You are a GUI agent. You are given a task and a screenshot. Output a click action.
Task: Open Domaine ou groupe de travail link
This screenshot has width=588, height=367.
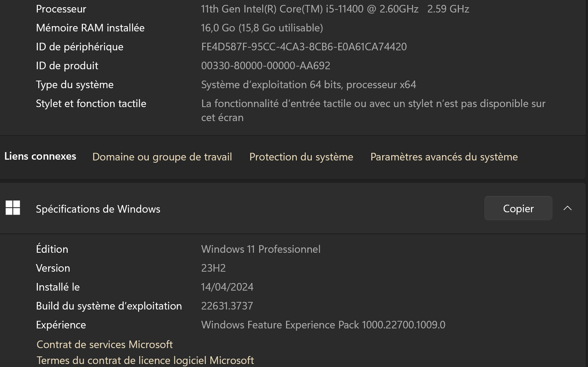point(162,157)
